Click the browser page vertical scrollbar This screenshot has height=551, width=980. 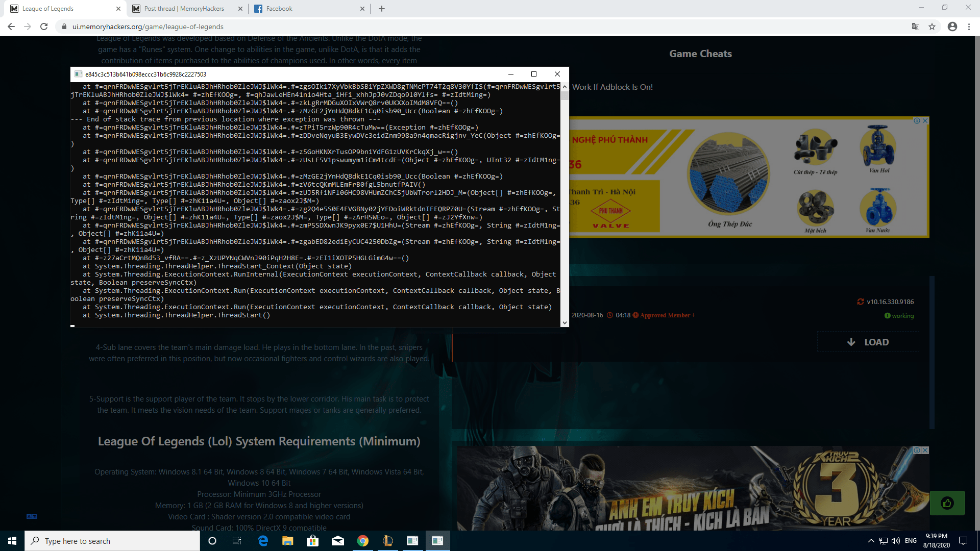pyautogui.click(x=977, y=283)
